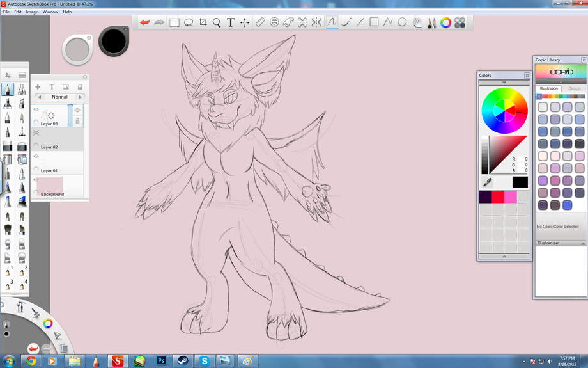
Task: Add a text layer in Layer panel
Action: [52, 87]
